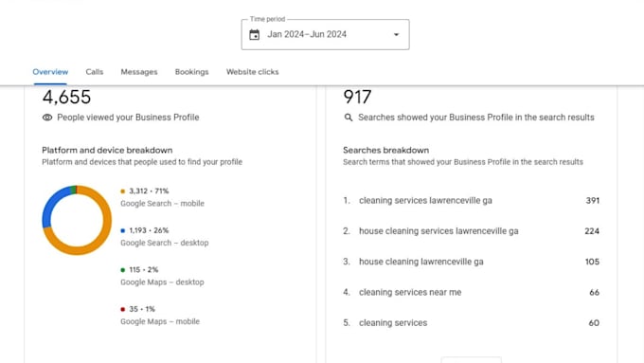Click the 60 search count
Viewport: 644px width, 363px height.
click(x=594, y=323)
